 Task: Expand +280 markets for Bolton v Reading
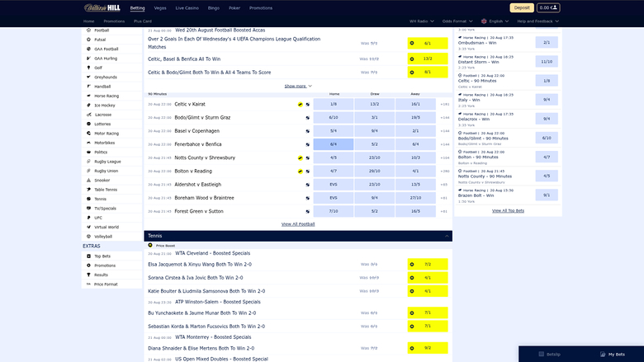(x=444, y=171)
